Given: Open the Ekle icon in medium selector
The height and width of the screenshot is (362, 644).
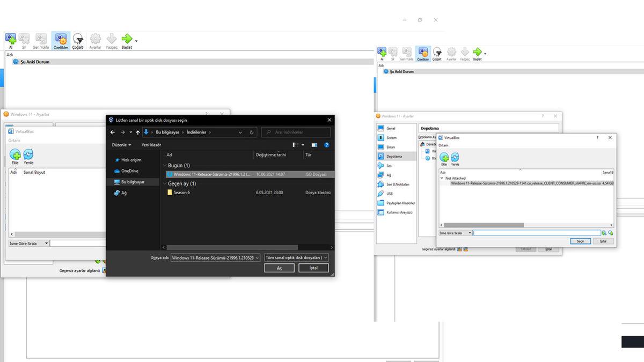Looking at the screenshot, I should [x=444, y=157].
